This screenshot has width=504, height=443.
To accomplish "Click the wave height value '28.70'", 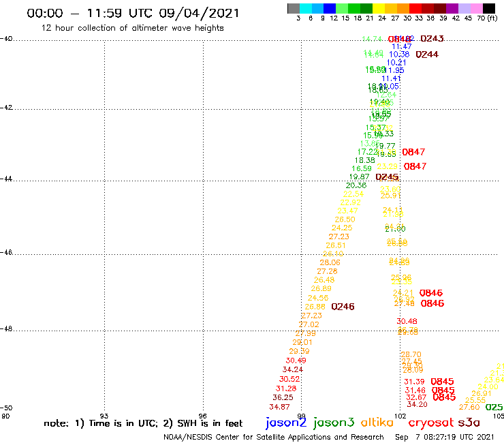I will pyautogui.click(x=411, y=354).
